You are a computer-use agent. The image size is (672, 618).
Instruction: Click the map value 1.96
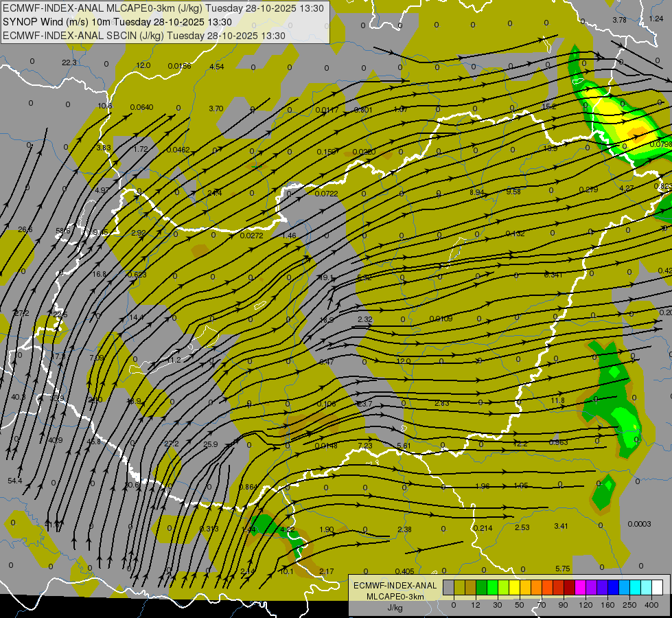[483, 486]
